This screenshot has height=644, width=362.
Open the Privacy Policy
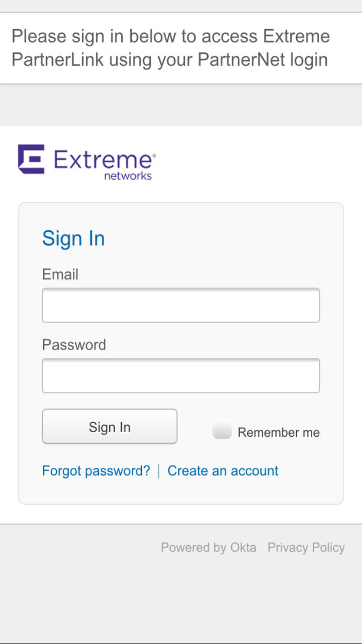pos(306,547)
